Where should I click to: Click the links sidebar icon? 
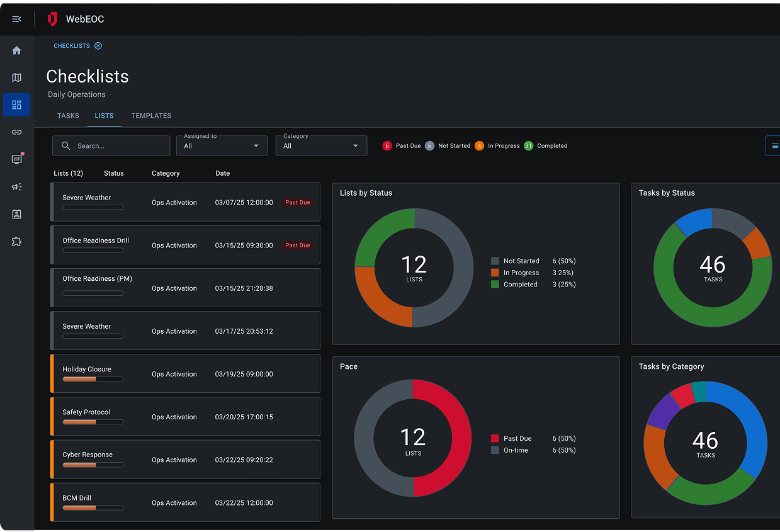[16, 132]
